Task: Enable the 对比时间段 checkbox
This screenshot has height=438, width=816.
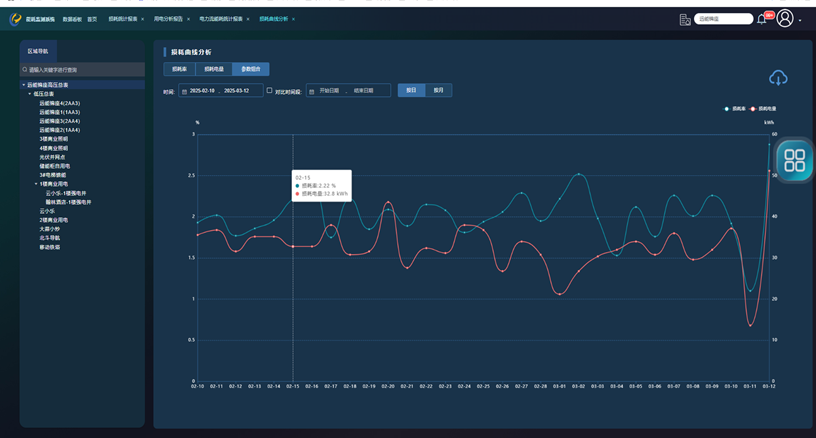Action: pos(269,91)
